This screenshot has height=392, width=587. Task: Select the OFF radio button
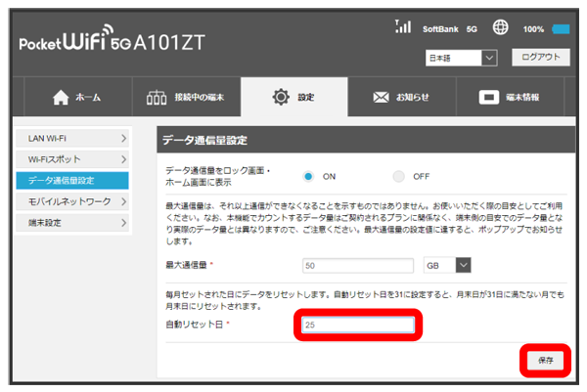pyautogui.click(x=398, y=176)
